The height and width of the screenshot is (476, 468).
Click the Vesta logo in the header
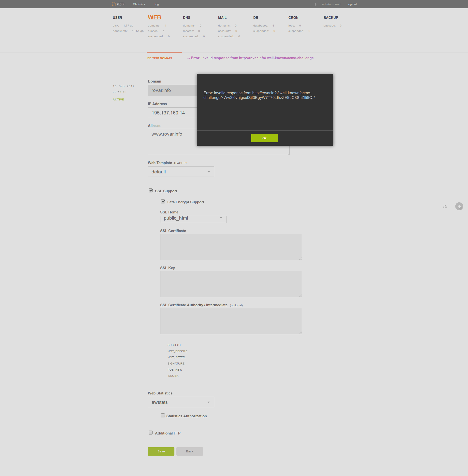(118, 4)
